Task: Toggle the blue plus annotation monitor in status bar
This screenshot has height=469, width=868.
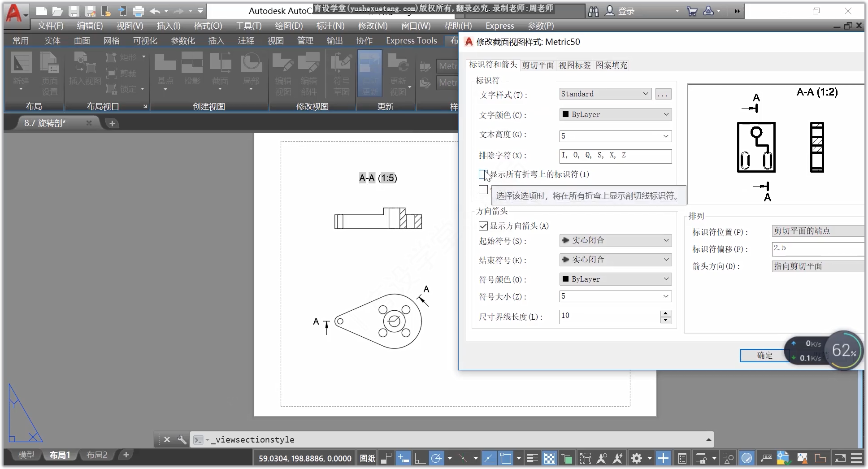Action: [x=663, y=458]
